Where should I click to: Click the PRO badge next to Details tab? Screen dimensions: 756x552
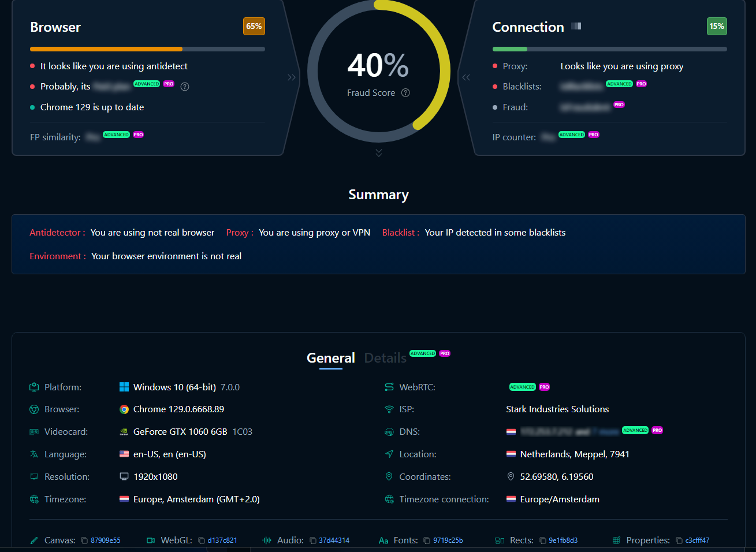click(x=445, y=353)
